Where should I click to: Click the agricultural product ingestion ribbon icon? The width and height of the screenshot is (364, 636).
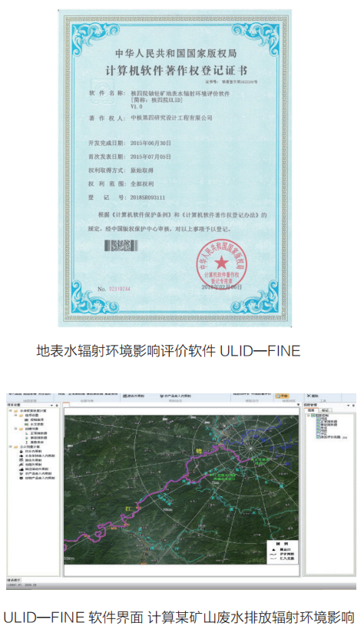[x=162, y=396]
